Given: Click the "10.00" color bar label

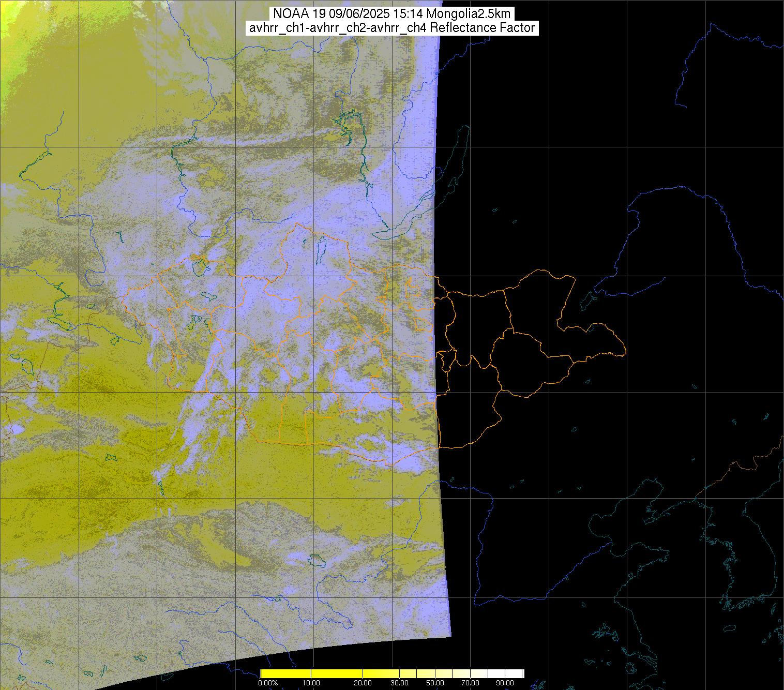Looking at the screenshot, I should [x=311, y=683].
